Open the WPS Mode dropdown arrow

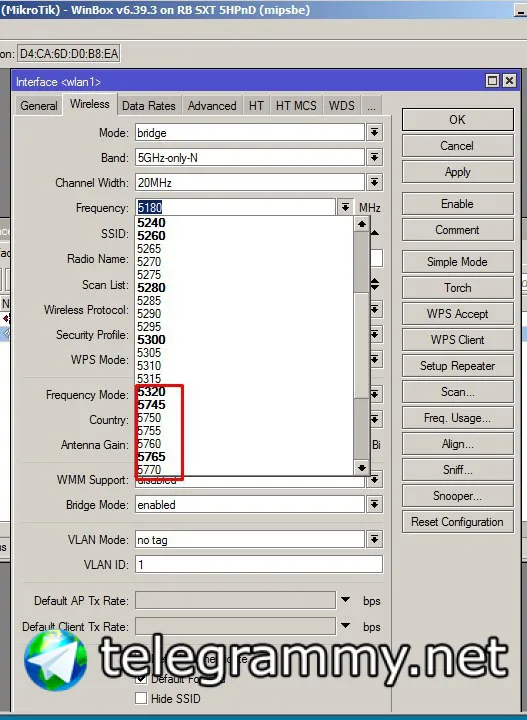(376, 360)
